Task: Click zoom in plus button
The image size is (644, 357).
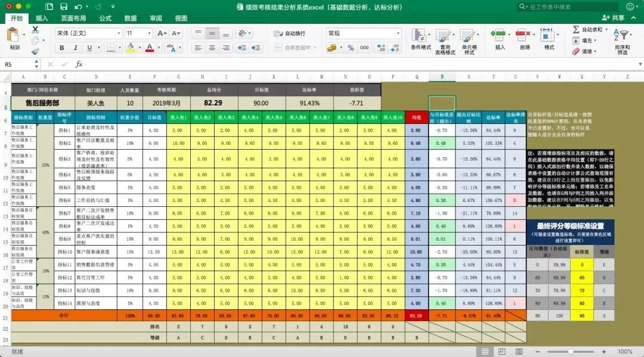Action: [603, 352]
